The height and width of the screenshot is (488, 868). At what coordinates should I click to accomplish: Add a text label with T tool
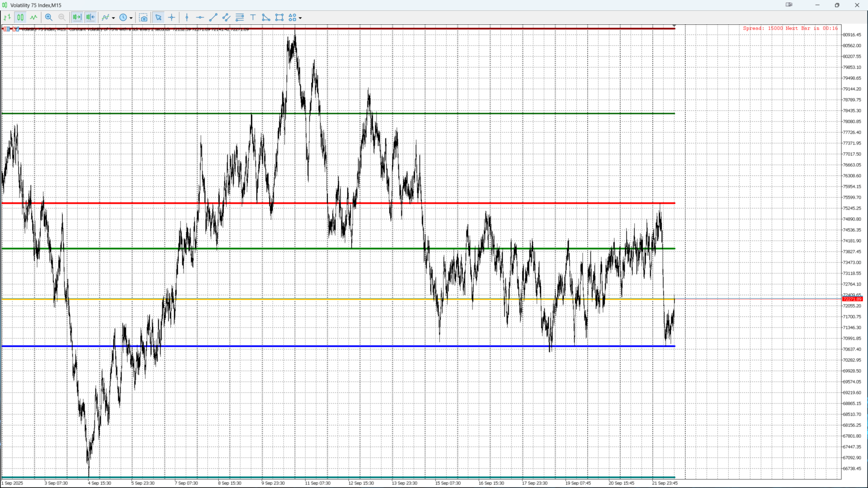(x=253, y=18)
